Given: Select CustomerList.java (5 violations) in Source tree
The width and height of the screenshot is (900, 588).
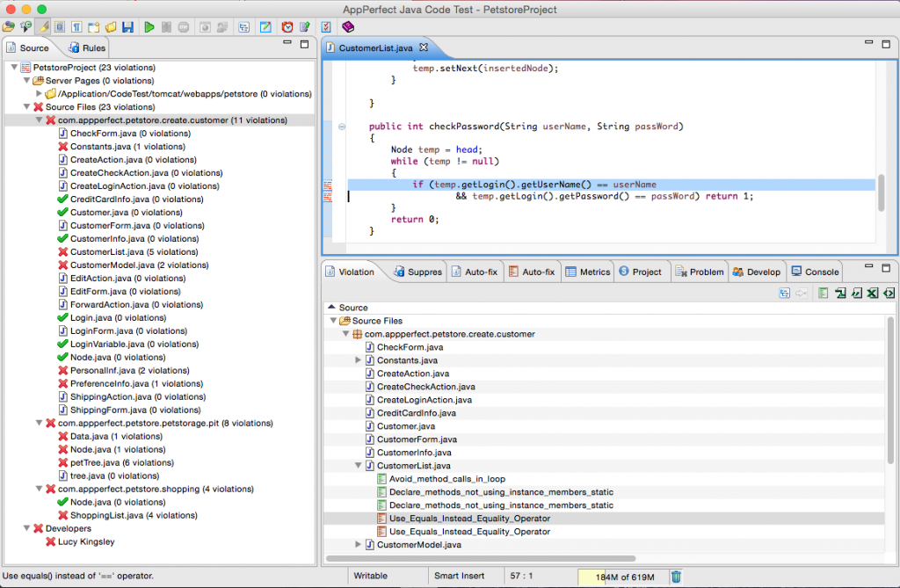Looking at the screenshot, I should (x=134, y=252).
